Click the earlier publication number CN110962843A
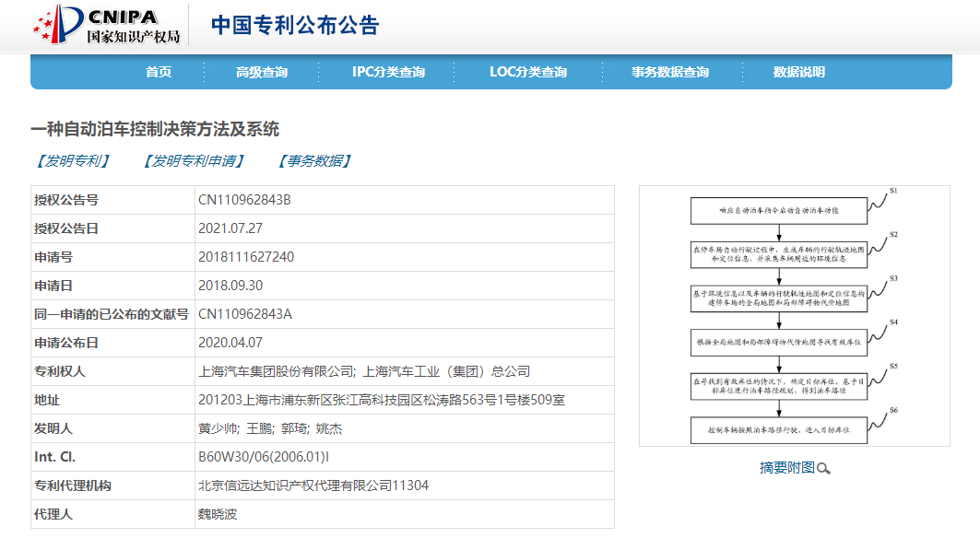 click(x=244, y=314)
